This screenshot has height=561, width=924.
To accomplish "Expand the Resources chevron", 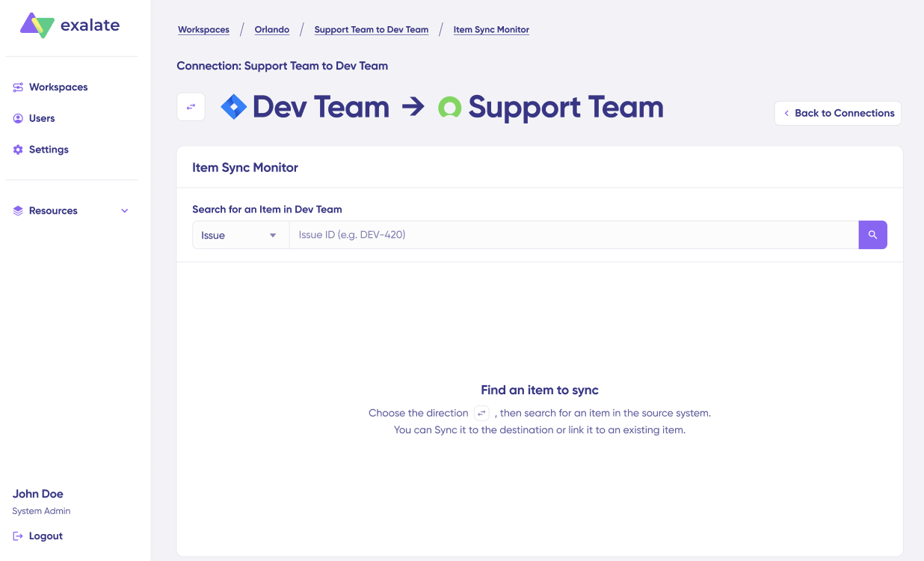I will click(125, 211).
